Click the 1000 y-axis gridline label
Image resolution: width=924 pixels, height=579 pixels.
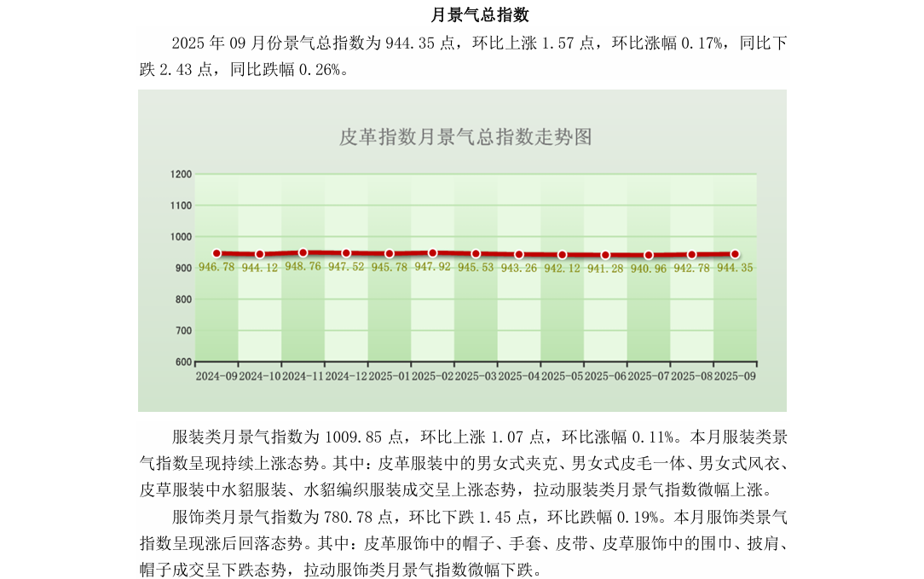(x=181, y=237)
